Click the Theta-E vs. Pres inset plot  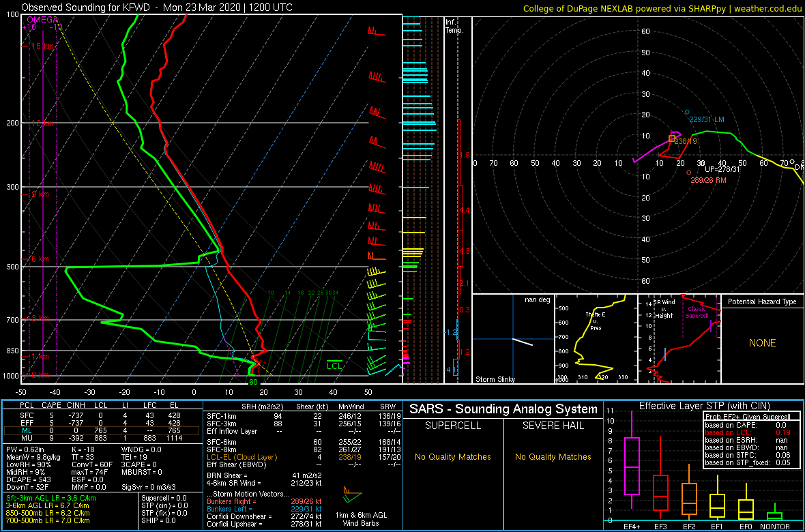click(x=595, y=339)
